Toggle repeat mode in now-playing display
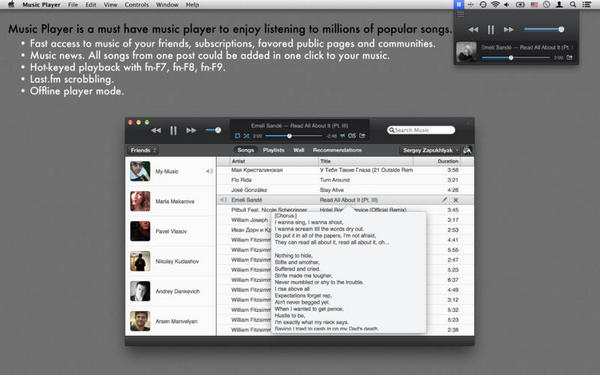 click(x=237, y=136)
